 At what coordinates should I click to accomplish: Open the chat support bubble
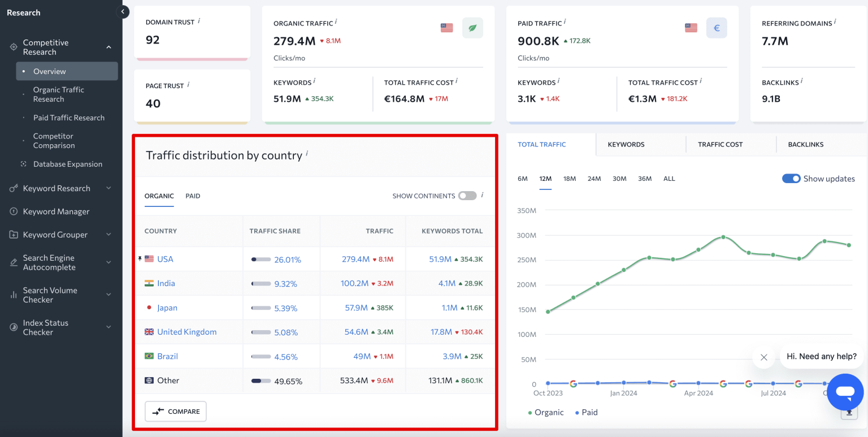[x=845, y=392]
